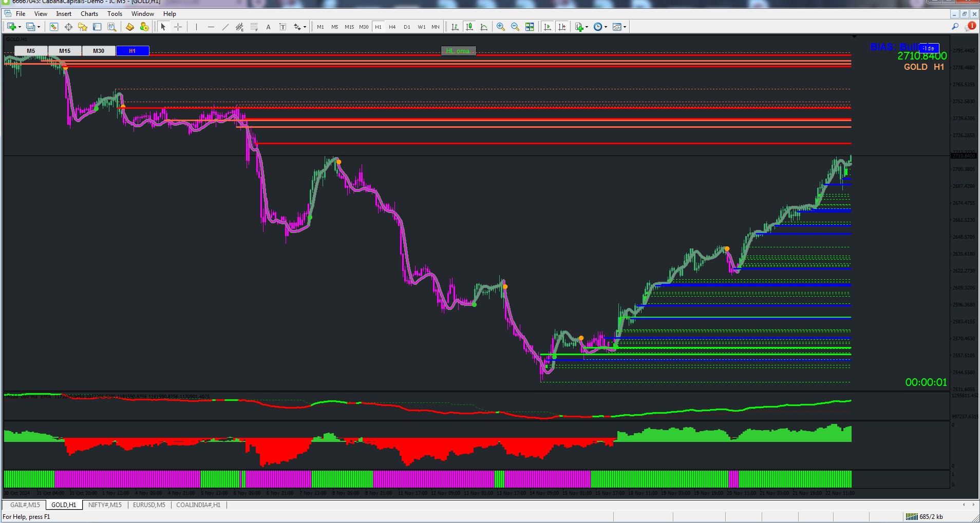Select the draw trendline tool
The width and height of the screenshot is (980, 523).
click(x=225, y=27)
